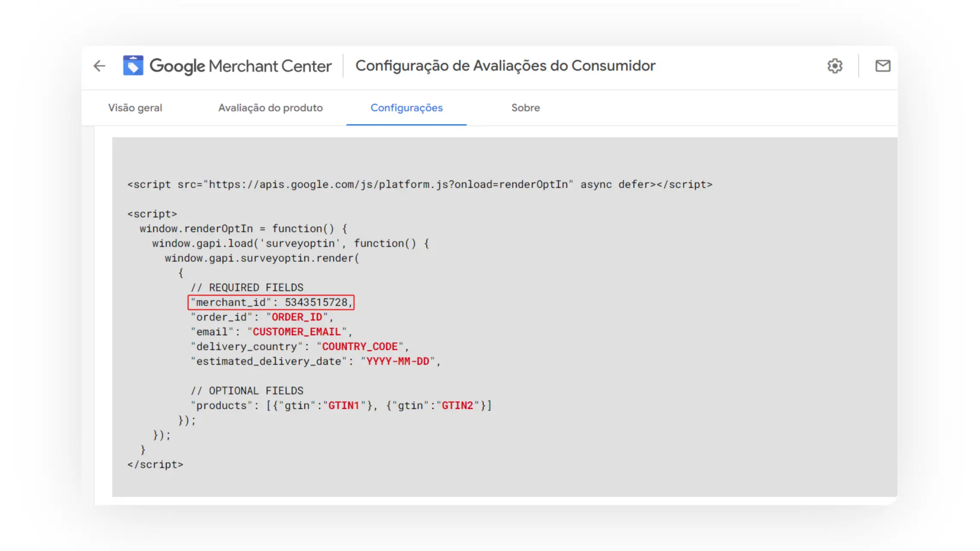This screenshot has width=980, height=551.
Task: Click the COUNTRY_CODE placeholder value
Action: tap(360, 347)
